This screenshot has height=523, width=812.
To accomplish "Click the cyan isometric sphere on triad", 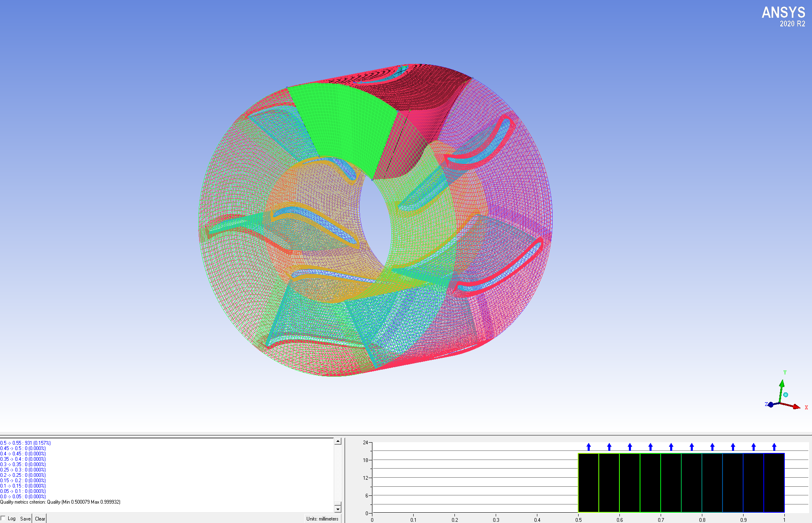I will 786,395.
